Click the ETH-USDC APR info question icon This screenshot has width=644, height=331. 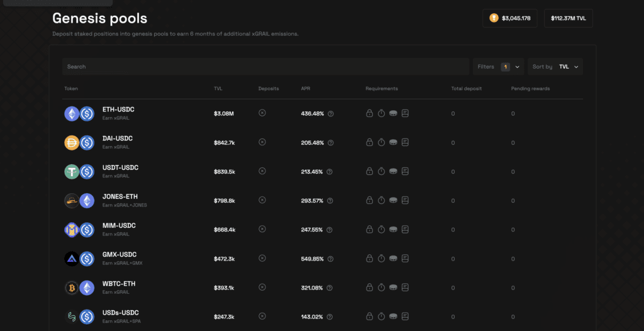pos(331,113)
